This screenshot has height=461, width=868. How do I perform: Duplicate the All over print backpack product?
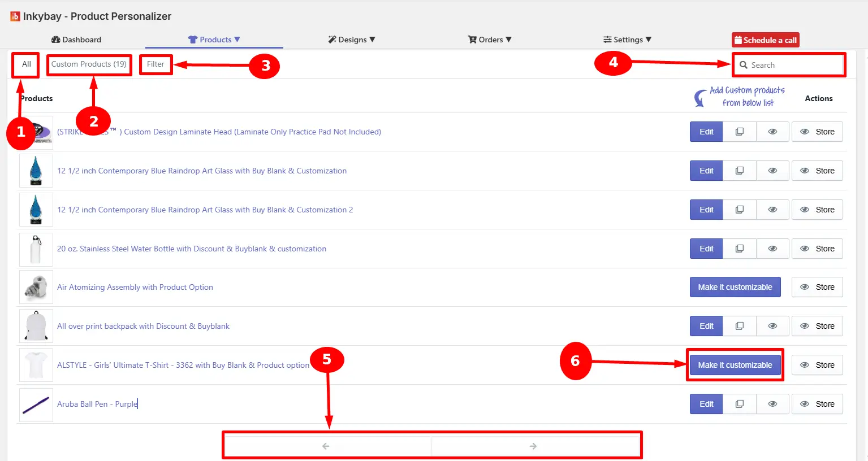739,326
